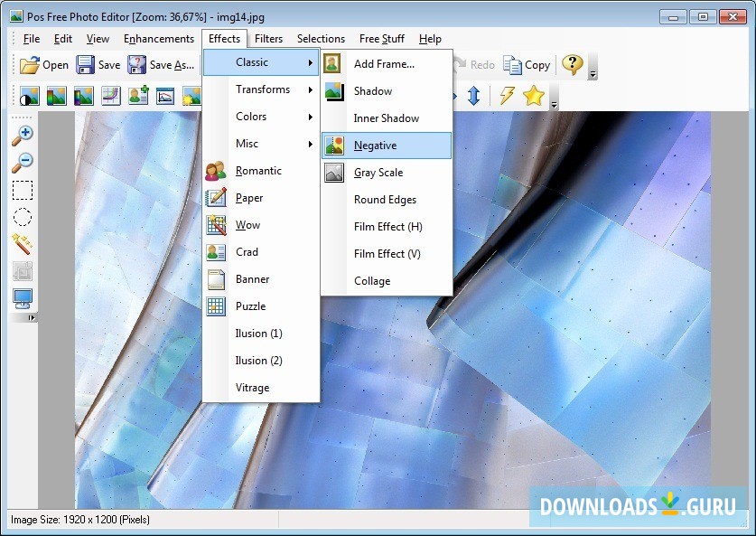This screenshot has height=536, width=756.
Task: Apply the Negative effect
Action: coord(387,146)
